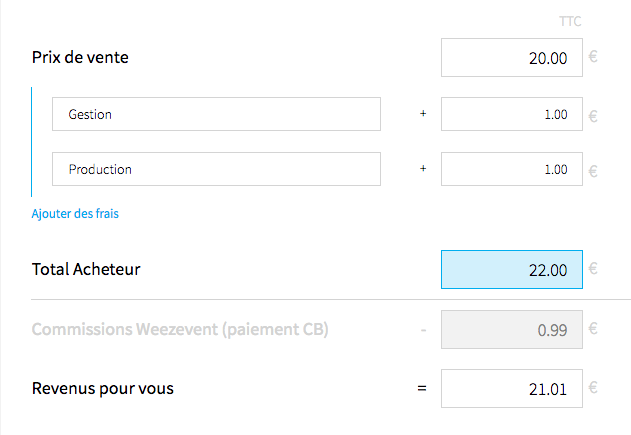Viewport: 631px width, 435px height.
Task: Click the Production fee name field
Action: click(216, 169)
